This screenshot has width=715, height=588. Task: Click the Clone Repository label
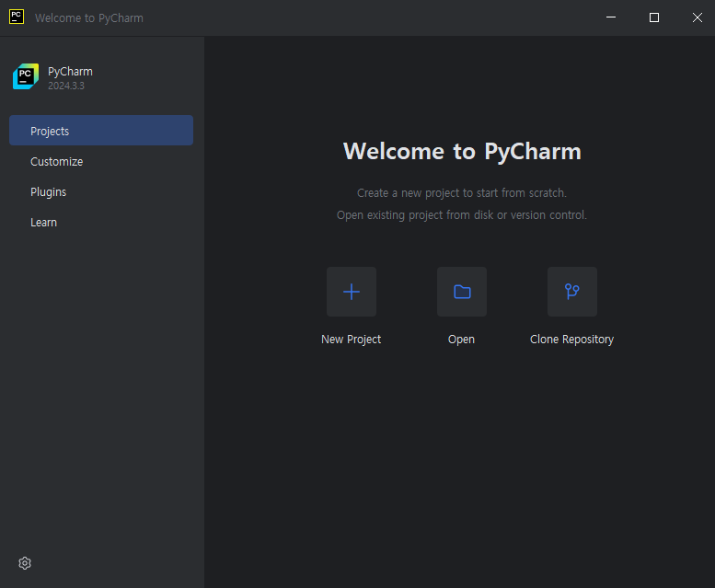[x=571, y=340]
